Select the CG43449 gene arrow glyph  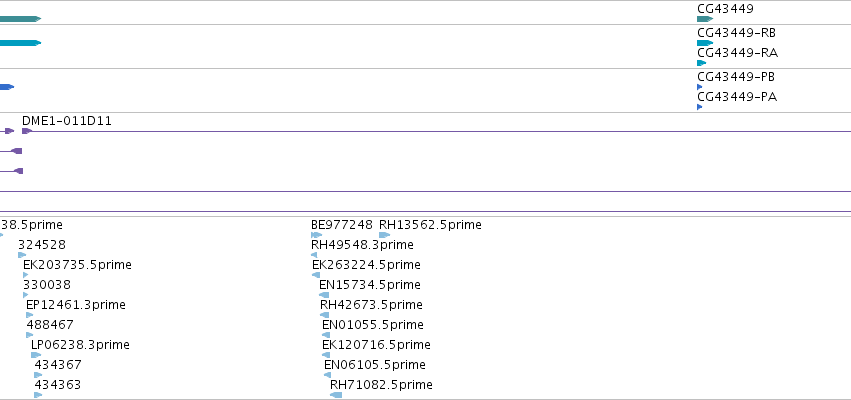(x=705, y=19)
